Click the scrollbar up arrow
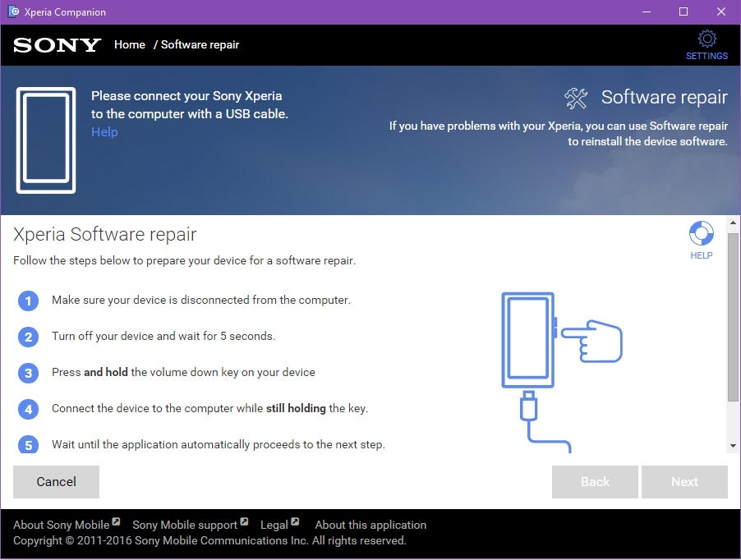The height and width of the screenshot is (560, 741). pos(733,223)
